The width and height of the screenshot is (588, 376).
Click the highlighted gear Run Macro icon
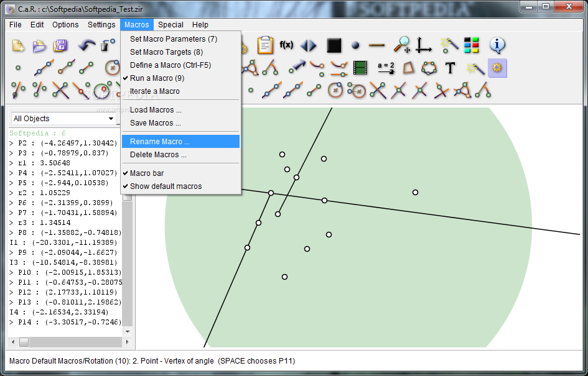[x=497, y=68]
